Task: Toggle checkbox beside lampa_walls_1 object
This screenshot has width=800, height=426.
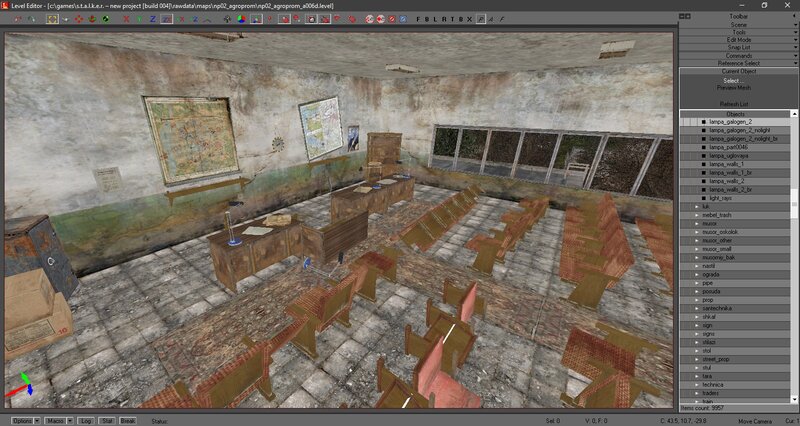Action: pyautogui.click(x=704, y=164)
